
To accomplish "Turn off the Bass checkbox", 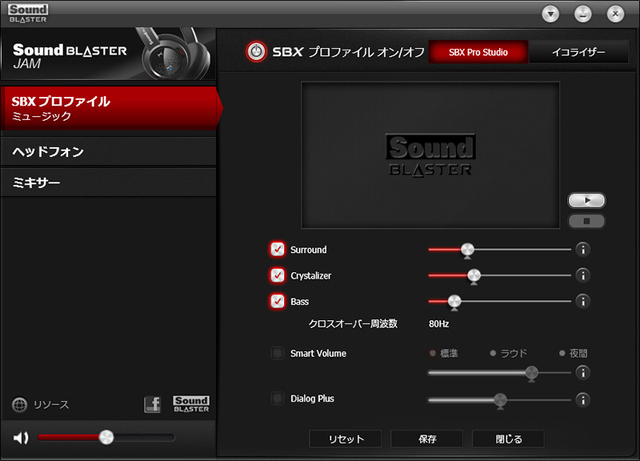I will pyautogui.click(x=277, y=300).
